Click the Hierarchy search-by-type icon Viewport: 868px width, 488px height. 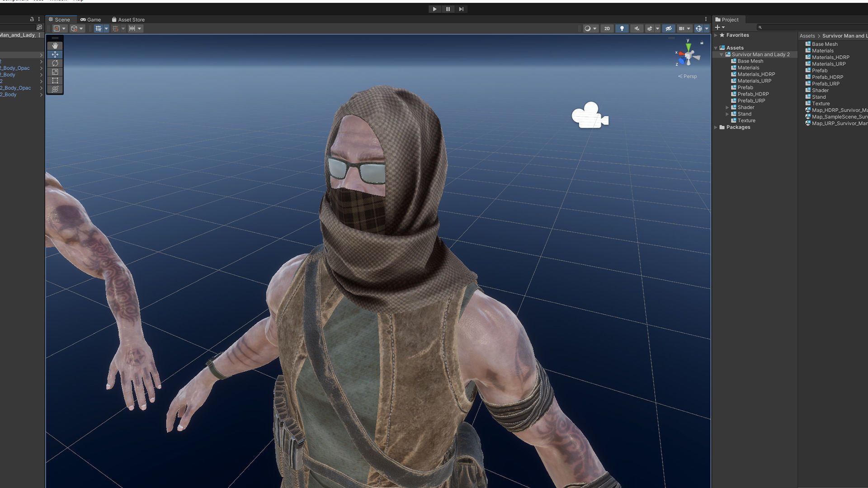pyautogui.click(x=39, y=28)
